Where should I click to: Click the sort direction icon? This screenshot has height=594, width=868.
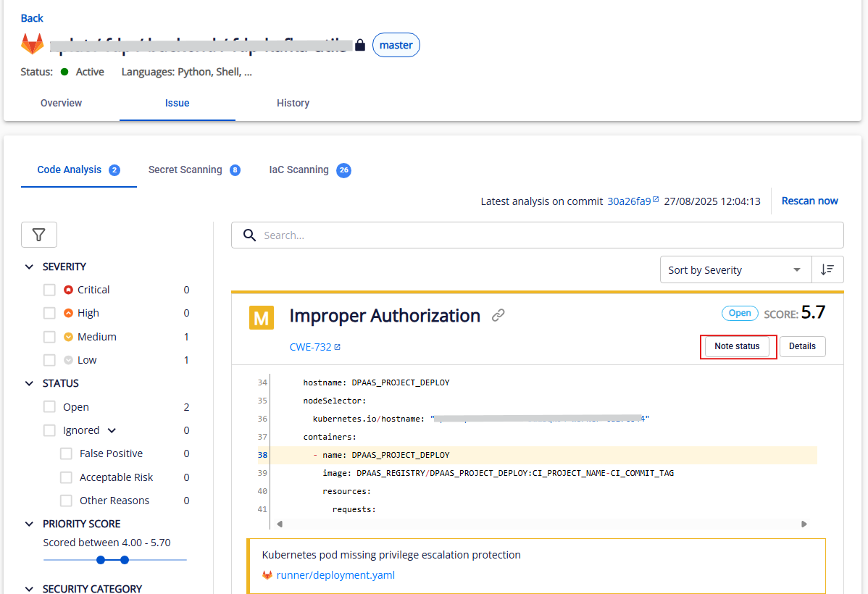[x=827, y=269]
